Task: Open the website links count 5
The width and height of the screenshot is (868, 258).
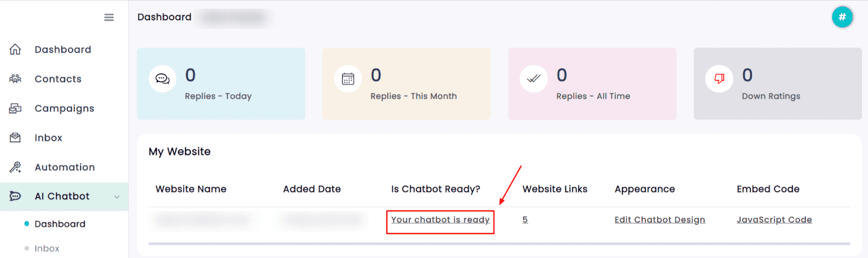Action: coord(525,220)
